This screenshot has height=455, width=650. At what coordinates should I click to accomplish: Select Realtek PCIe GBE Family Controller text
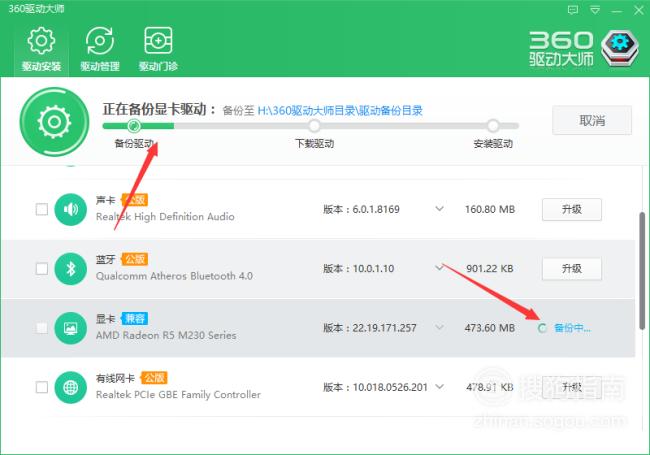(x=178, y=394)
